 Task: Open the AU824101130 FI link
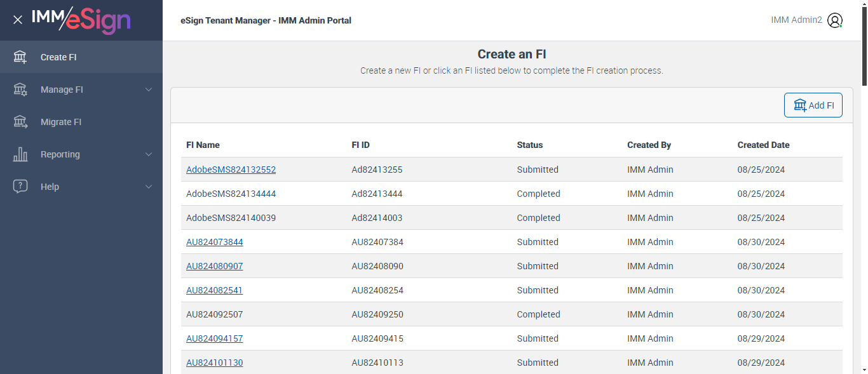click(x=214, y=363)
